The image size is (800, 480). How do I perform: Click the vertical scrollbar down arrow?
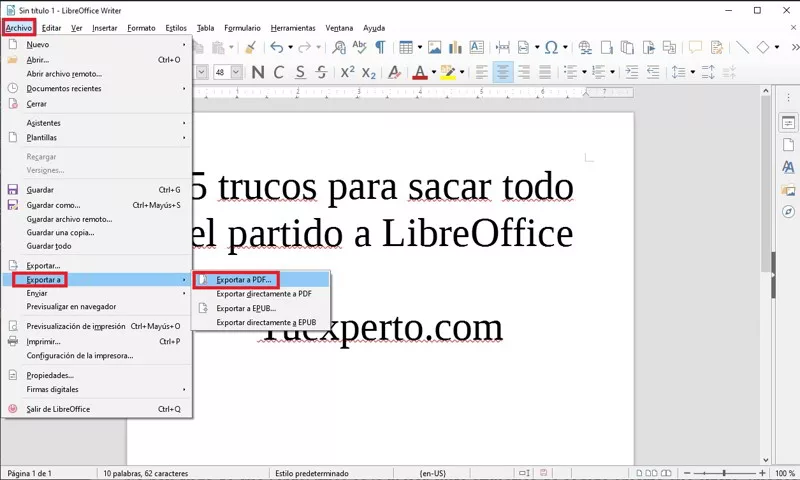[766, 460]
